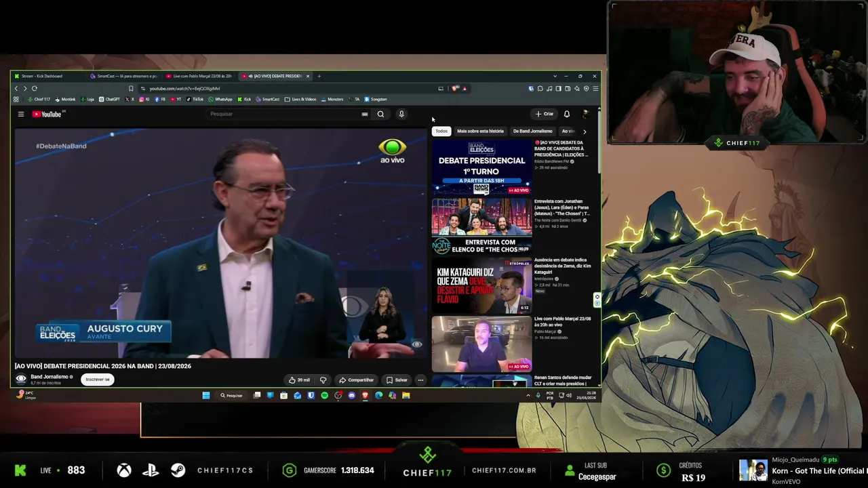Open YouTube notifications bell
Screen dimensions: 868x488
[567, 115]
